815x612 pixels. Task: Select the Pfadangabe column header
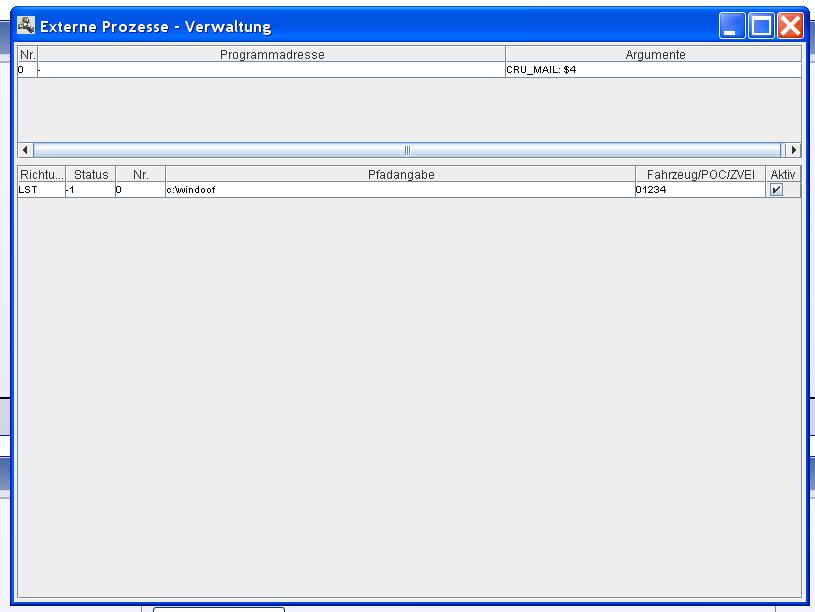[400, 175]
